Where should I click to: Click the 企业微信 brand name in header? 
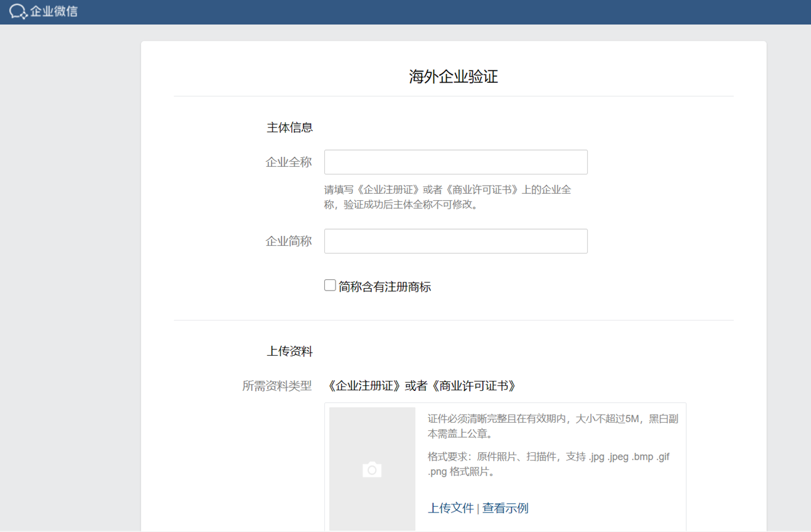click(x=54, y=11)
